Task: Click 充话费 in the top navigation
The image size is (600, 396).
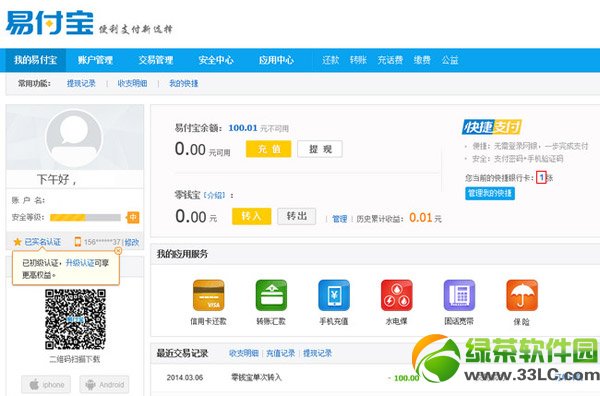Action: coord(390,60)
